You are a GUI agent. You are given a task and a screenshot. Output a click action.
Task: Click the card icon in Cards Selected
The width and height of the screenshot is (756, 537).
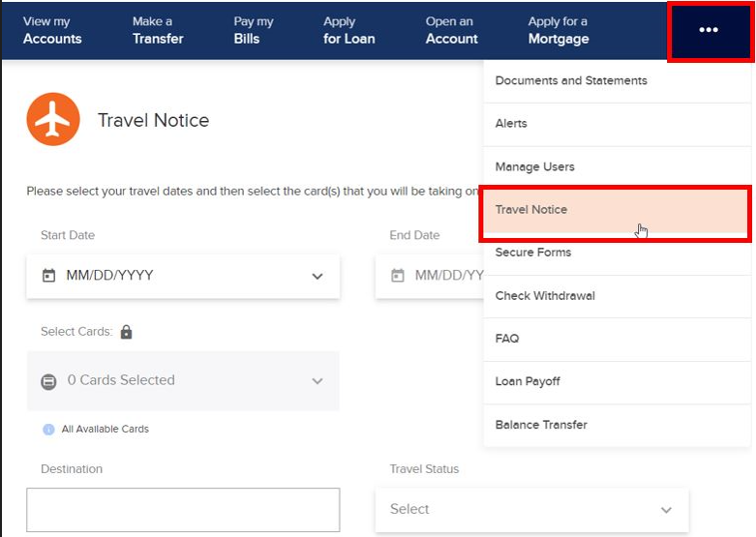click(x=49, y=381)
